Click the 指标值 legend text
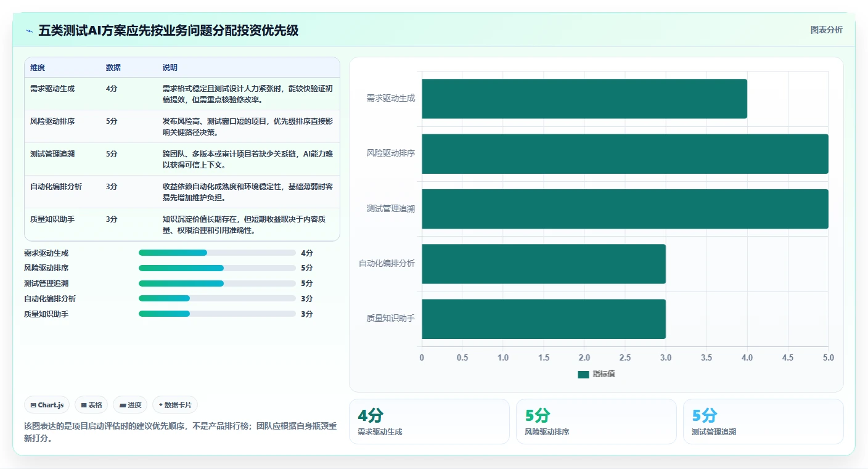The width and height of the screenshot is (868, 469). [604, 374]
